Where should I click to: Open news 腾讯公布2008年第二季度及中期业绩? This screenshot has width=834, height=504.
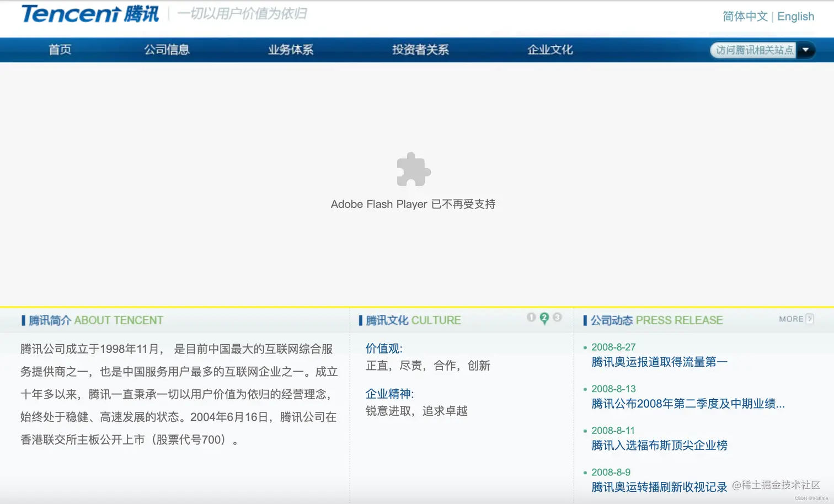pyautogui.click(x=688, y=404)
